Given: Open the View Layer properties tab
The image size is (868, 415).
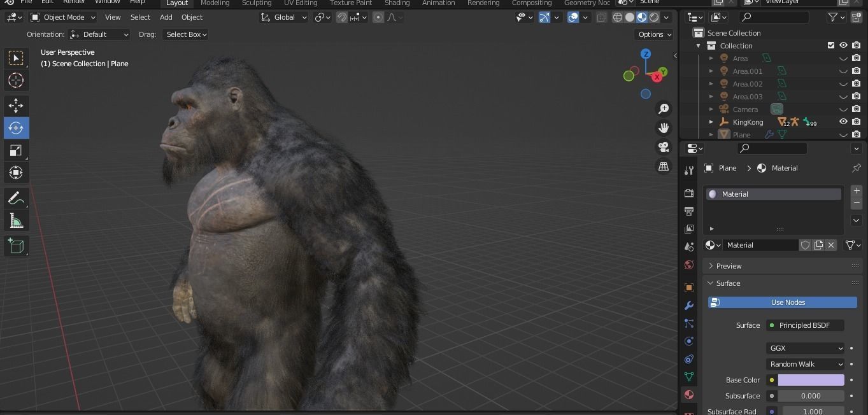Looking at the screenshot, I should coord(688,229).
